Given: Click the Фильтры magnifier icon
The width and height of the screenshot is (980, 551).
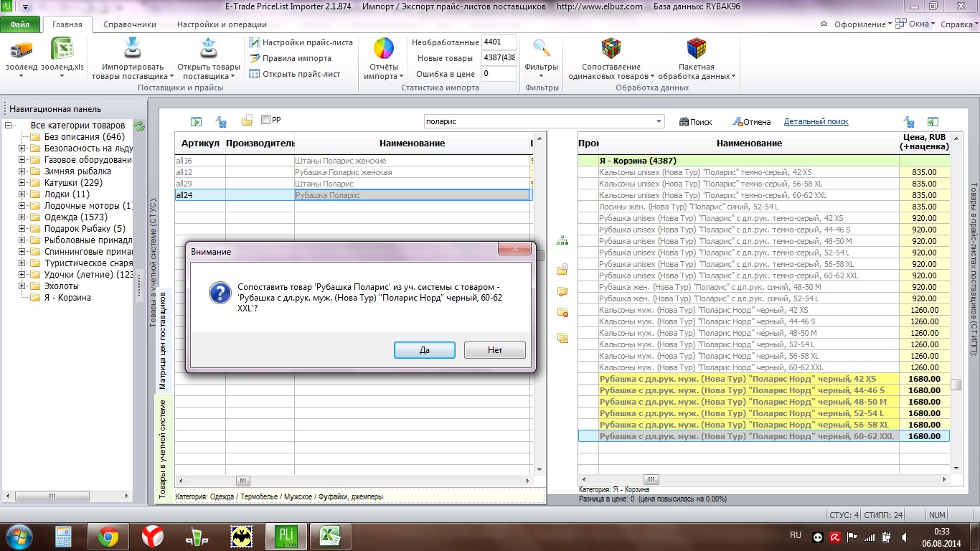Looking at the screenshot, I should click(542, 49).
